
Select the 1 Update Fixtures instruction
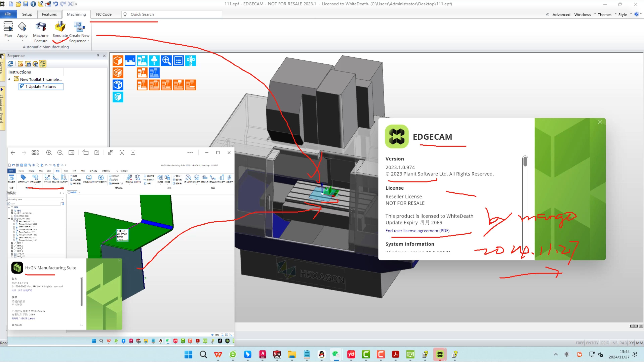tap(41, 87)
